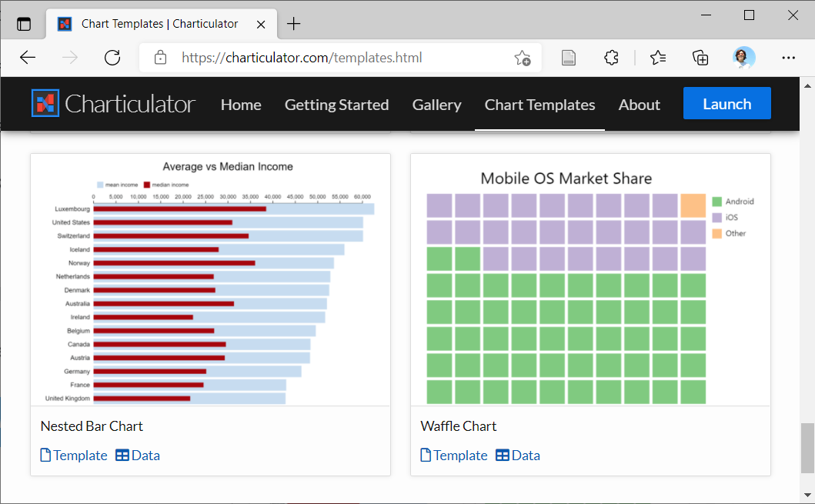Navigate to the Gallery page
The width and height of the screenshot is (815, 504).
tap(437, 105)
